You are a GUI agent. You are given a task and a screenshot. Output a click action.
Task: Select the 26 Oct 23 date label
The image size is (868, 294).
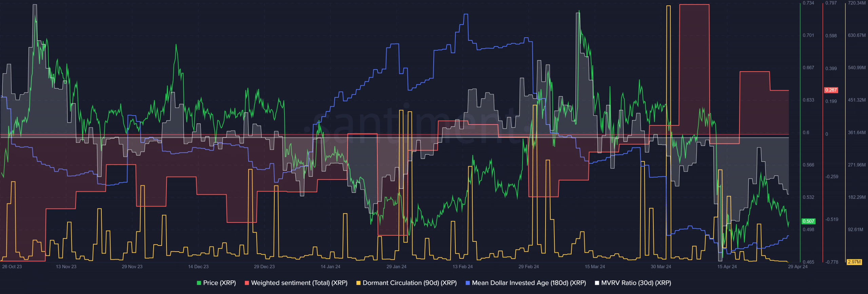click(12, 267)
